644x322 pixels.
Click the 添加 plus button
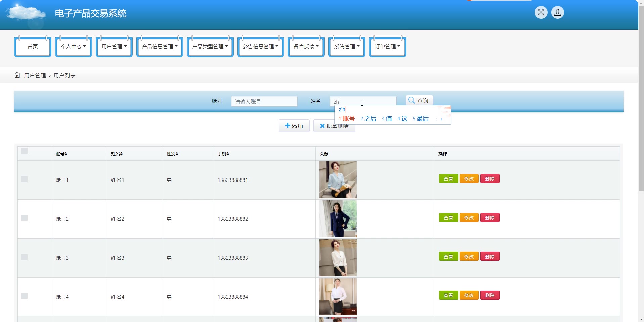[x=294, y=126]
